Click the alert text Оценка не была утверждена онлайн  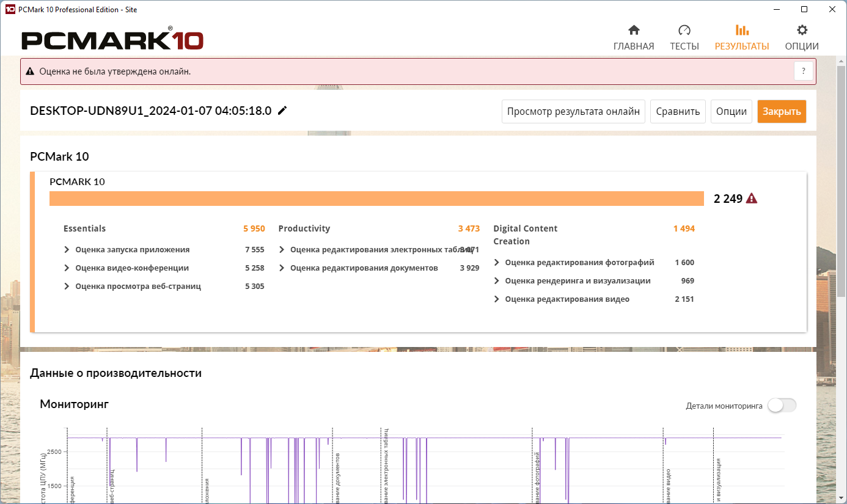(x=115, y=71)
